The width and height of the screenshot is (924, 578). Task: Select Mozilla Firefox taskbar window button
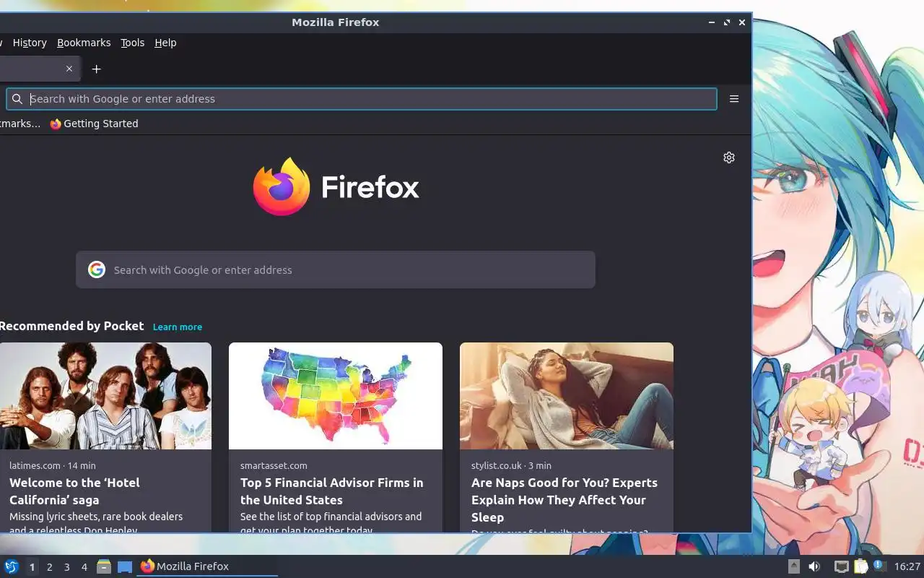click(208, 566)
